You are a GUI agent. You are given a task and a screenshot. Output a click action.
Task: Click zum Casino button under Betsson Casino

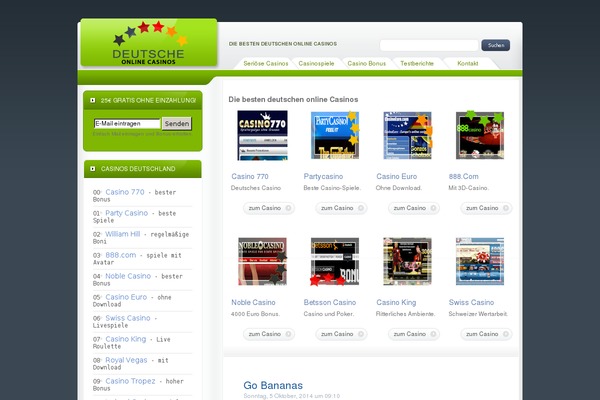point(341,334)
